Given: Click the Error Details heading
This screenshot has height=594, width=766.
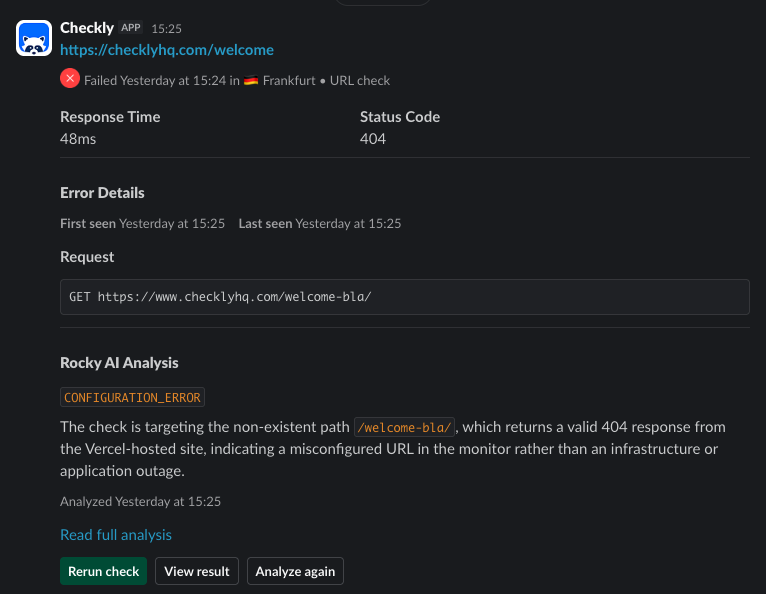Looking at the screenshot, I should point(102,193).
